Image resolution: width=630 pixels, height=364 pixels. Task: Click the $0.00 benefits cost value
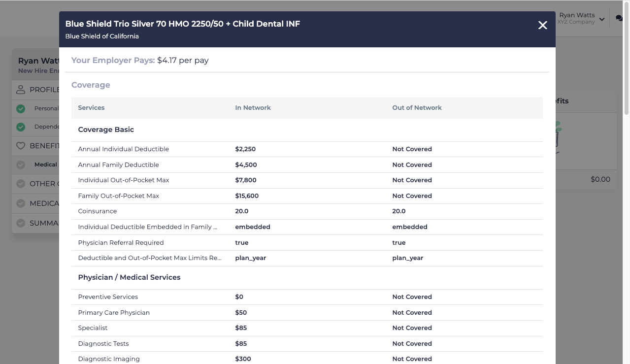600,179
